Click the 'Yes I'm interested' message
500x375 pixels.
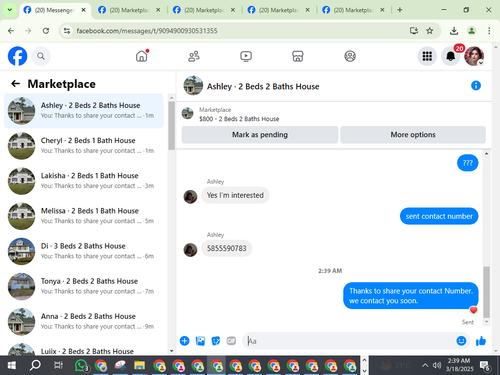click(235, 195)
